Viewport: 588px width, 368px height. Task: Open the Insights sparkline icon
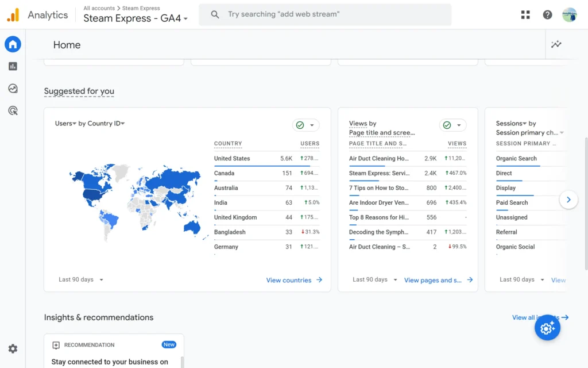point(556,45)
